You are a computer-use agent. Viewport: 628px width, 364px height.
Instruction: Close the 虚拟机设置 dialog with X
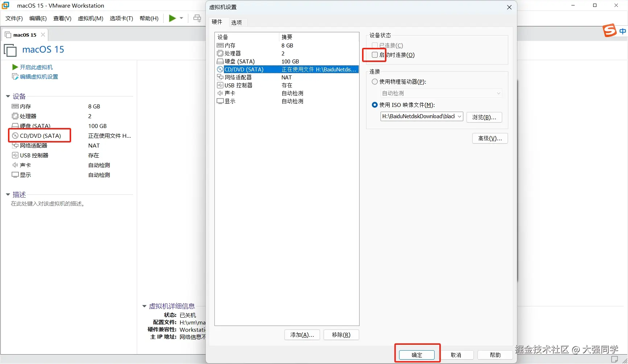click(509, 7)
